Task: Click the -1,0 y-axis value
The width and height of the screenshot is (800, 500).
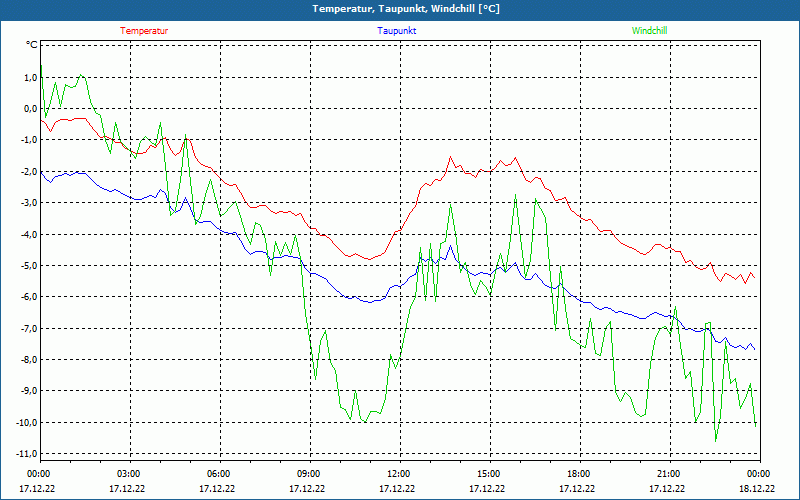Action: click(29, 140)
